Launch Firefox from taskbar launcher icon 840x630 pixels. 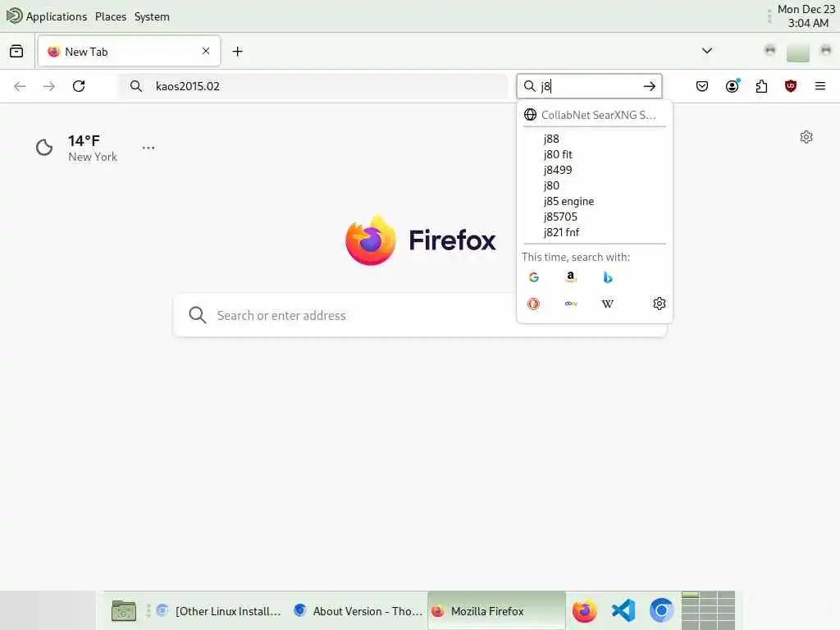pyautogui.click(x=584, y=610)
